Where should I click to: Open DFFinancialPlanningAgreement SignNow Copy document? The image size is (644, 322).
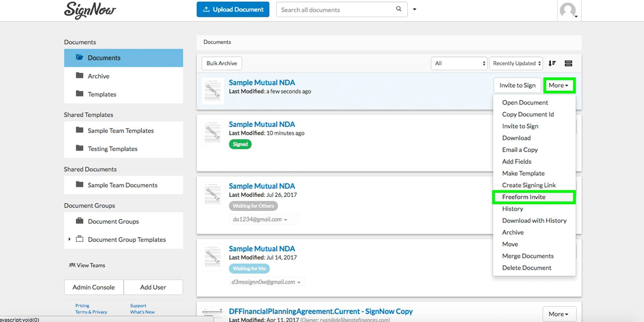[x=321, y=311]
